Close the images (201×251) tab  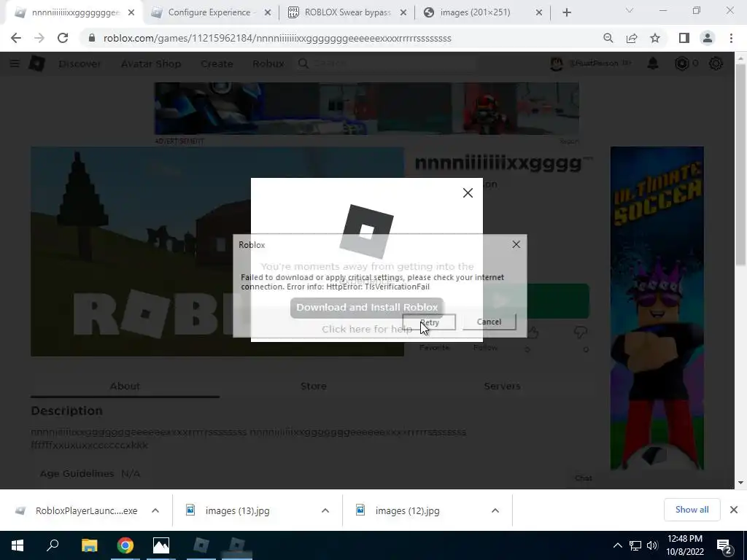coord(539,13)
